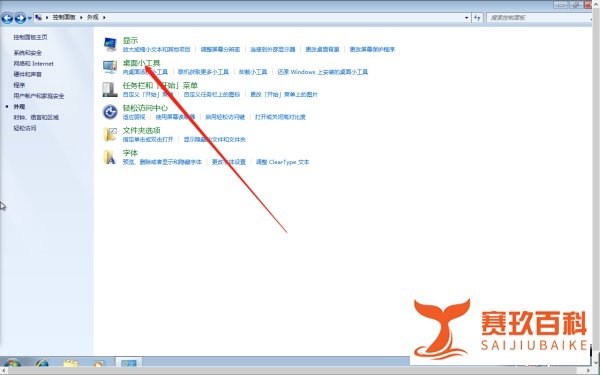Click the 文件夹选项 folder icon

tap(110, 134)
